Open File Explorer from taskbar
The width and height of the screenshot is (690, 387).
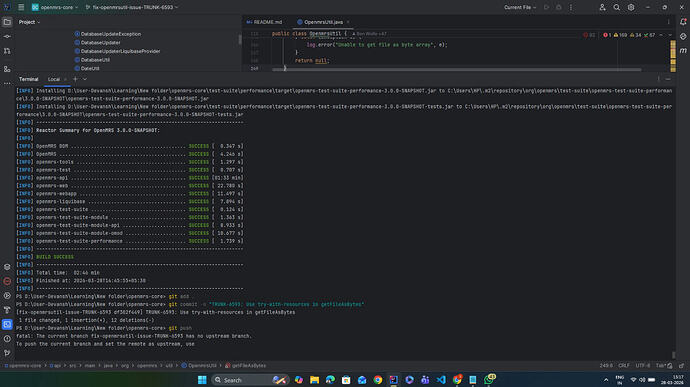(x=314, y=380)
